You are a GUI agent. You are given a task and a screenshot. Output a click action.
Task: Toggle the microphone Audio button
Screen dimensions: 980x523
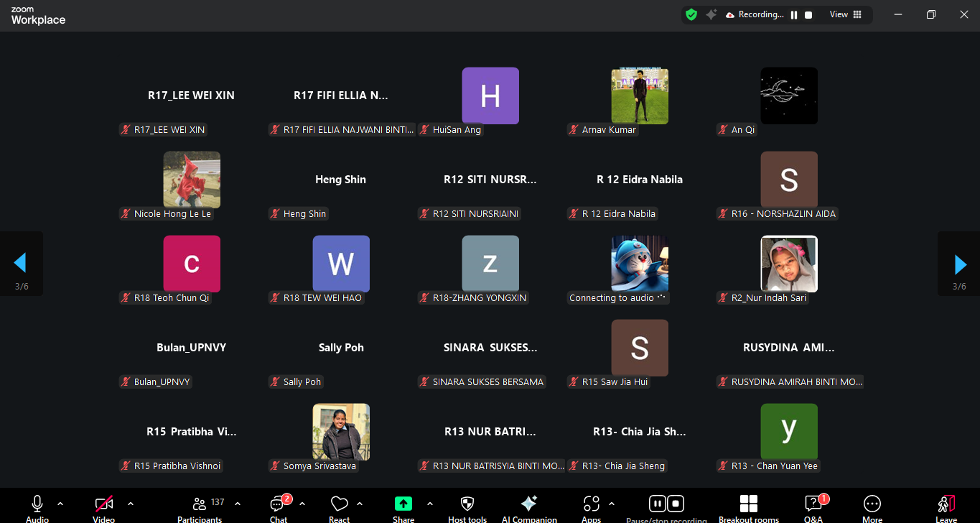[x=37, y=504]
